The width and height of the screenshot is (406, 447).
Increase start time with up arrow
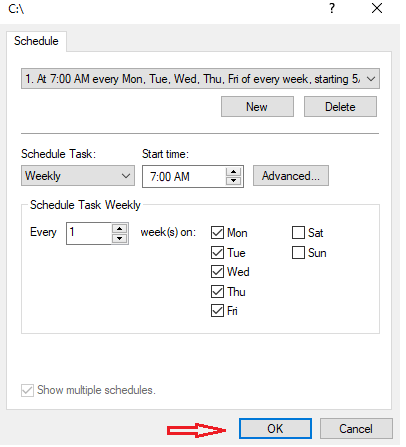click(x=233, y=172)
